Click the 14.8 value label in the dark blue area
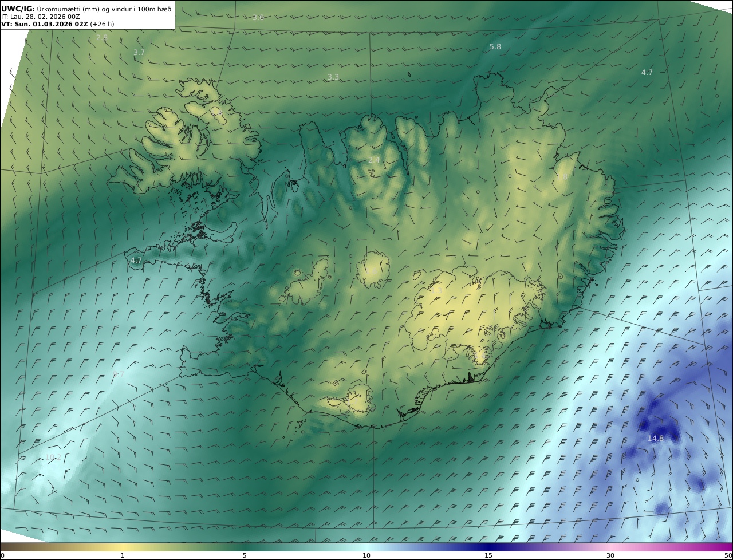733x560 pixels. coord(655,439)
